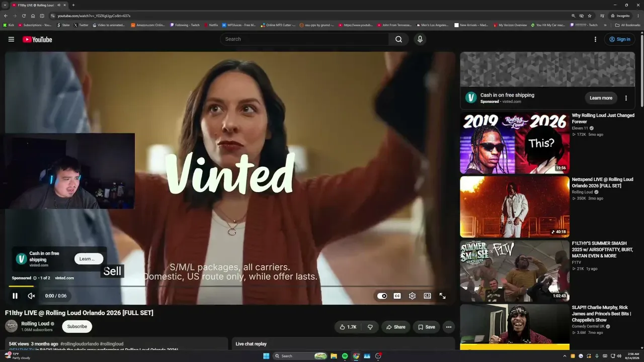The image size is (644, 362).
Task: Open the Netflix bookmark
Action: 211,25
